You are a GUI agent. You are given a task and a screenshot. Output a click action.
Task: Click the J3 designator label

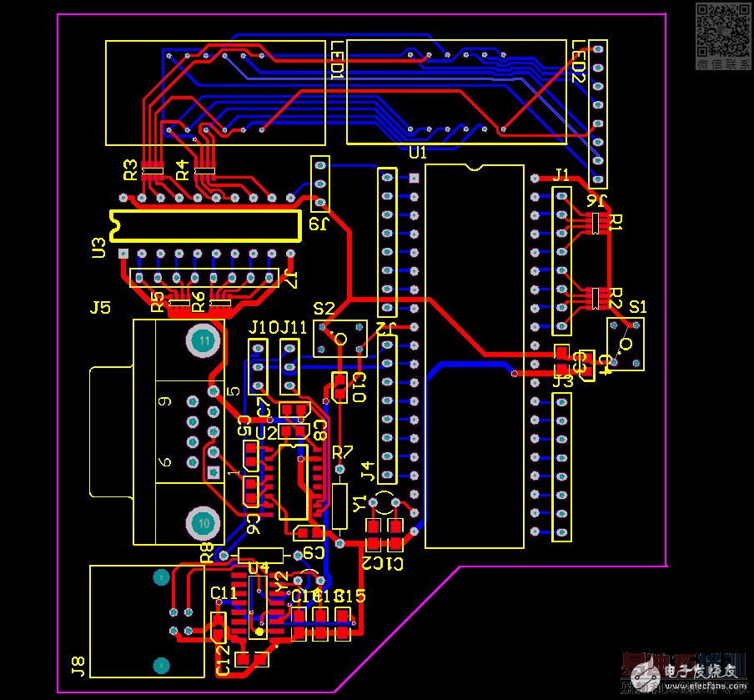click(563, 381)
